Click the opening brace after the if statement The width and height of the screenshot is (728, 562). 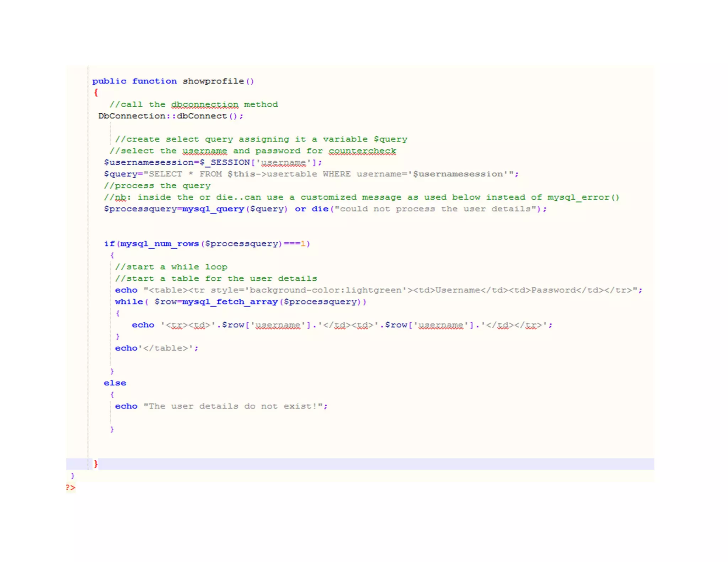click(x=112, y=255)
